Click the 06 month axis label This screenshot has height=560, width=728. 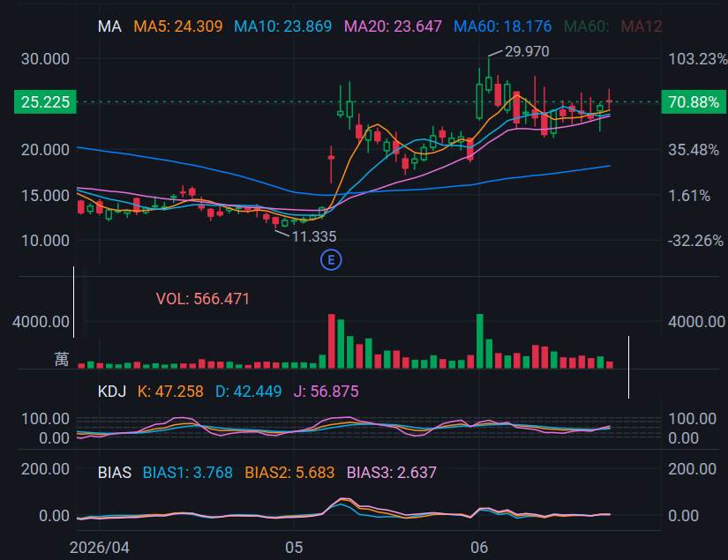(x=479, y=548)
